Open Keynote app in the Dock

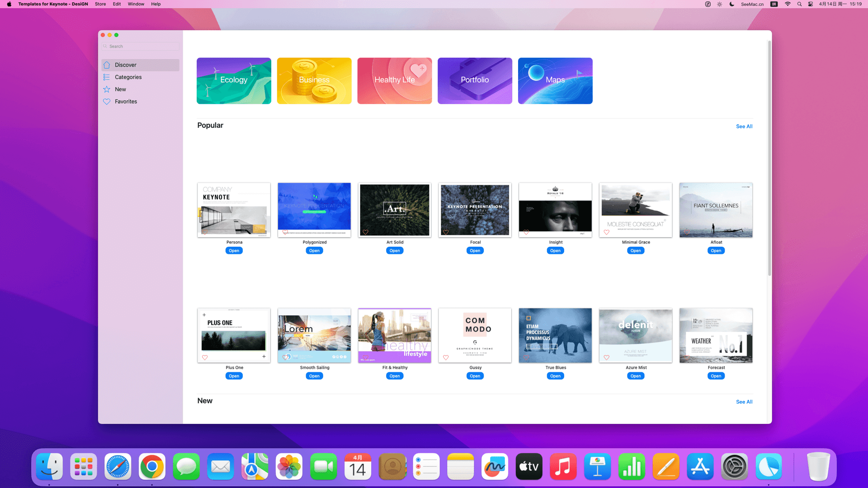(x=597, y=467)
